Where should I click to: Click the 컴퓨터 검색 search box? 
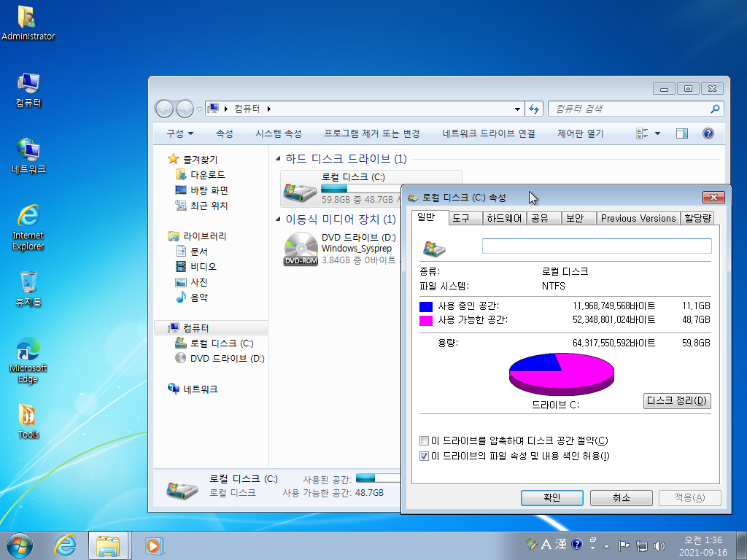coord(636,109)
